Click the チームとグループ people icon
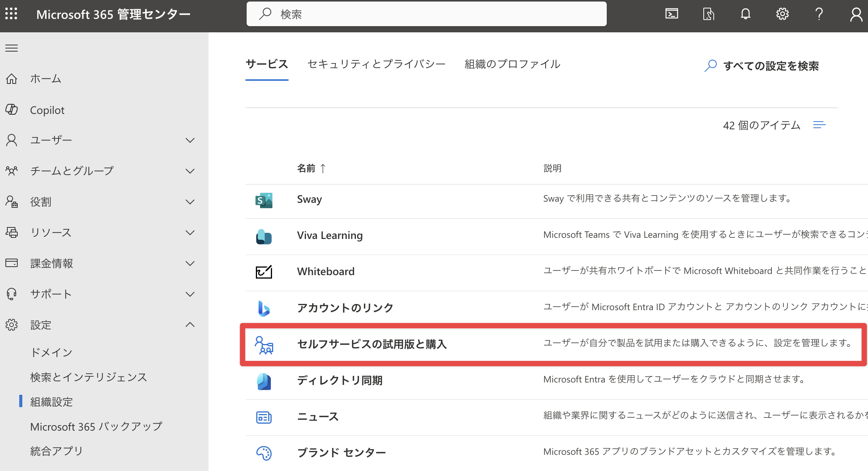The width and height of the screenshot is (868, 471). click(x=12, y=170)
